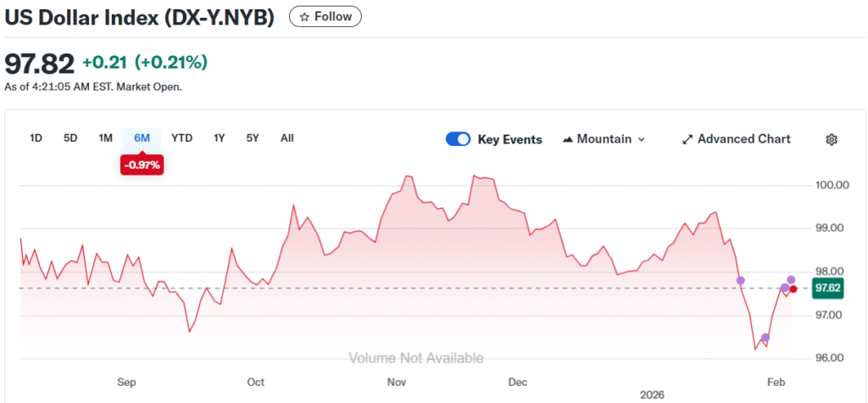View the 5Y chart range
Screen dimensions: 868x403
click(253, 138)
